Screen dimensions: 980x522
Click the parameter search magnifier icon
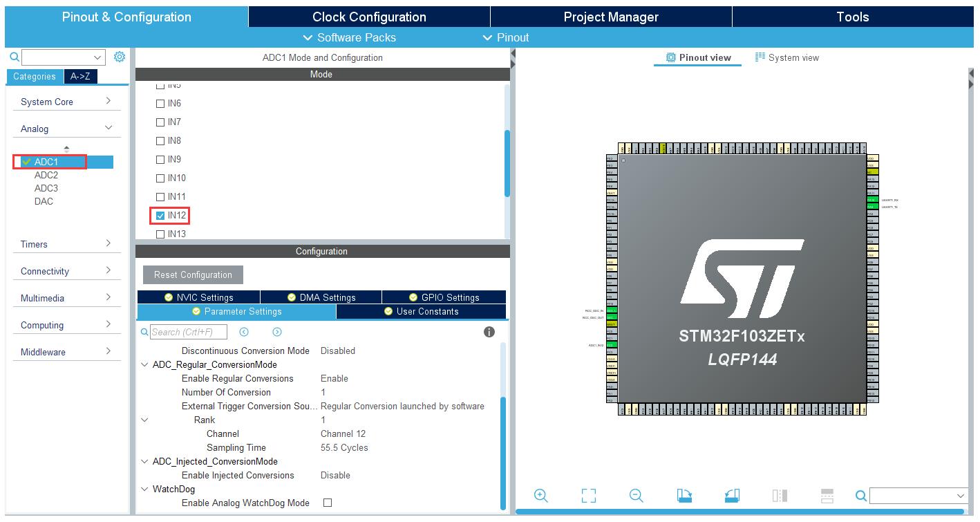click(144, 332)
